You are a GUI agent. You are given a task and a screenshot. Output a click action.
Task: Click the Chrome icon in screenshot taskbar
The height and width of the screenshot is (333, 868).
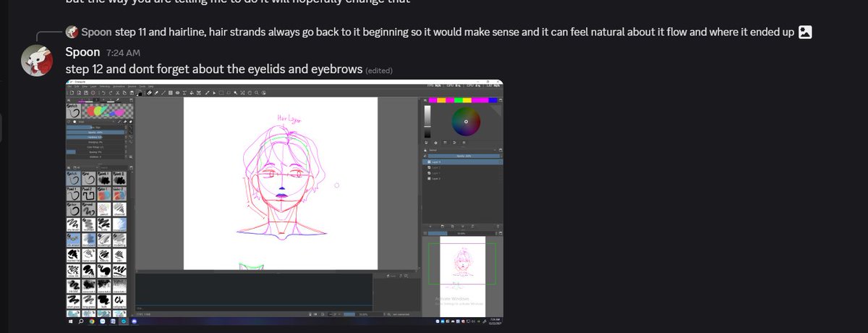pyautogui.click(x=92, y=321)
